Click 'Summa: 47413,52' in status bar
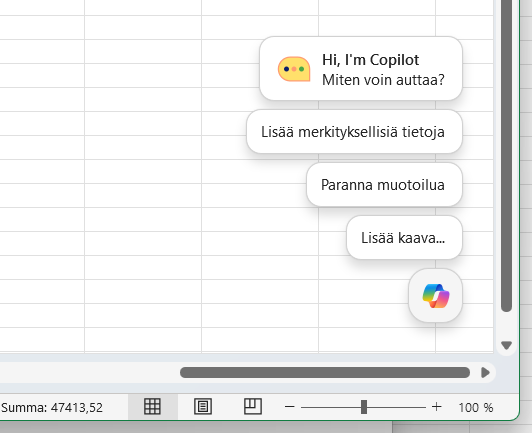This screenshot has width=532, height=433. pos(52,408)
